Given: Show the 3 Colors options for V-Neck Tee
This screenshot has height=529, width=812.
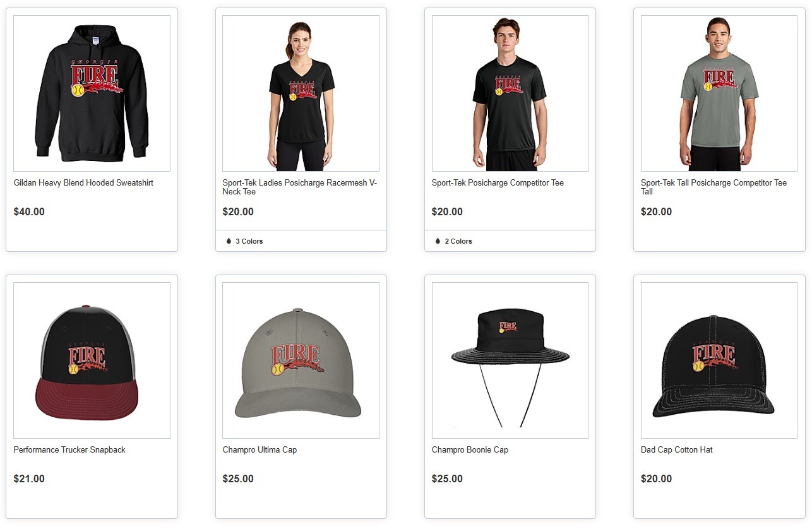Looking at the screenshot, I should [249, 241].
